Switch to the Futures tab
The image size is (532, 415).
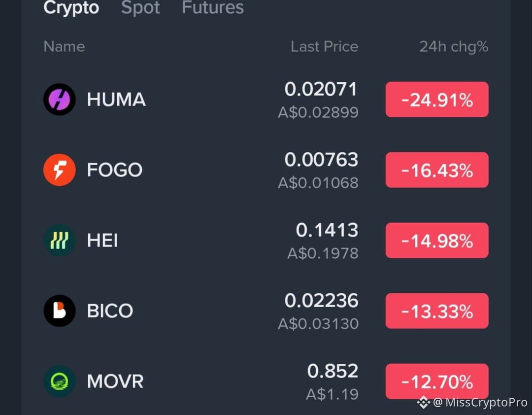pos(213,7)
